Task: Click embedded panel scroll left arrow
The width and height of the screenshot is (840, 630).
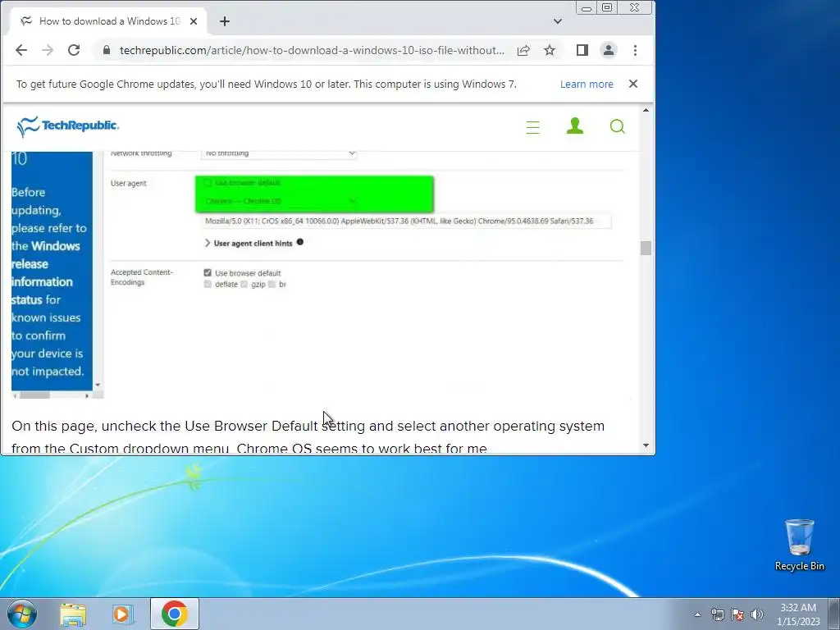Action: click(x=15, y=395)
